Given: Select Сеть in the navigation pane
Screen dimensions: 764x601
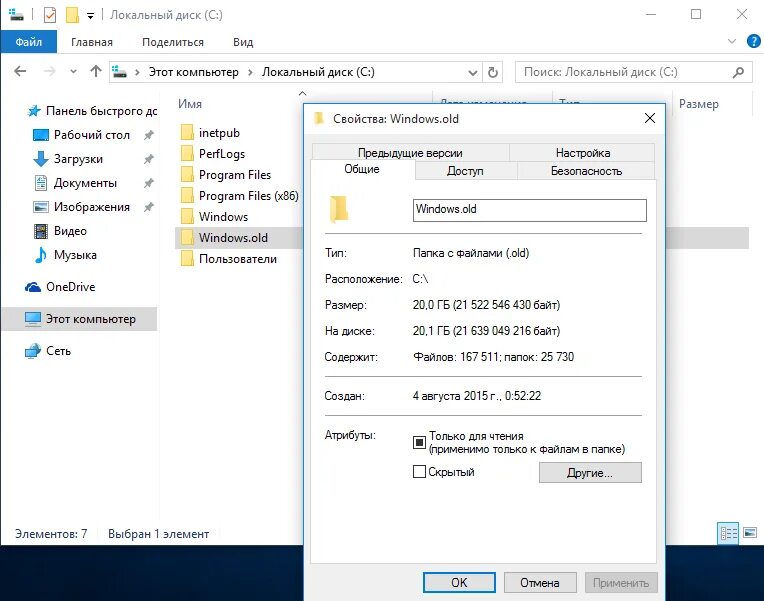Looking at the screenshot, I should point(48,350).
